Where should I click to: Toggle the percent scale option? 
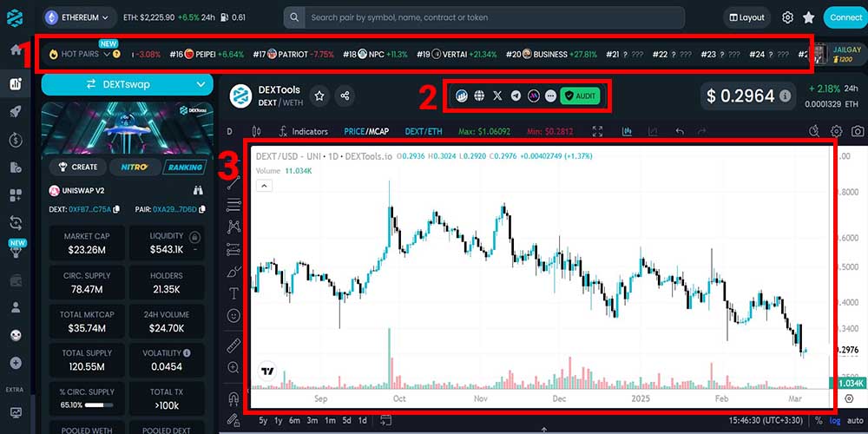tap(819, 420)
